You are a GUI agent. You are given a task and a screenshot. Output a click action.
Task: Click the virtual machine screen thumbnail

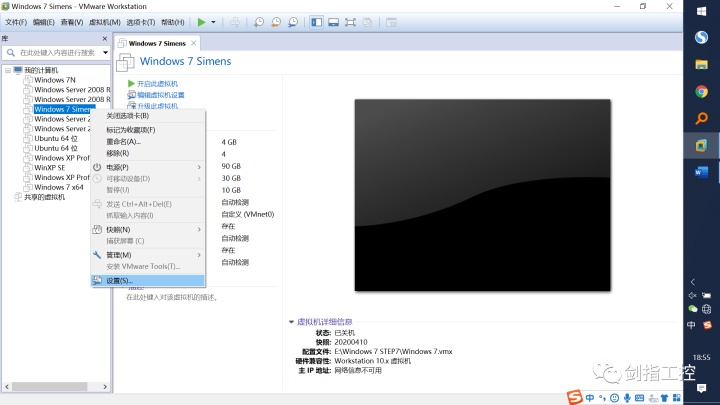(x=483, y=195)
